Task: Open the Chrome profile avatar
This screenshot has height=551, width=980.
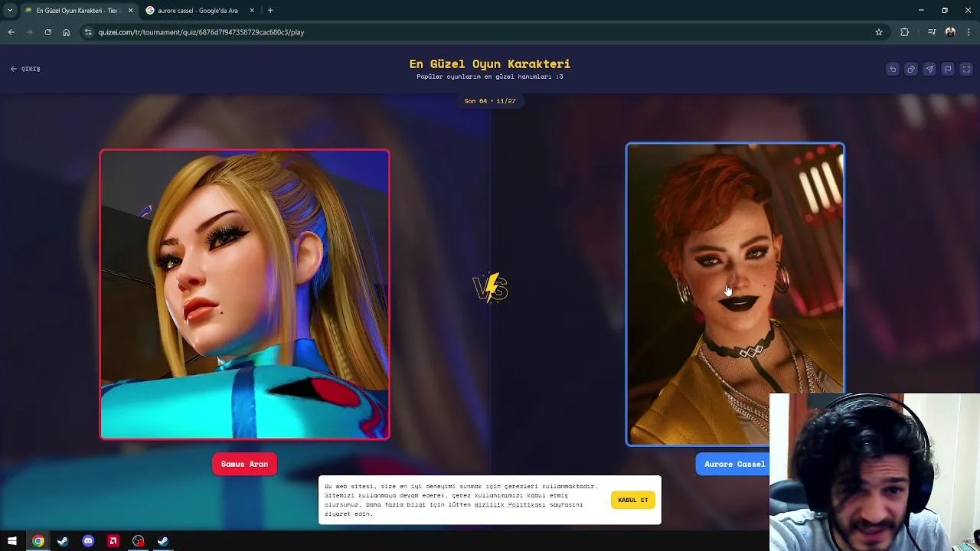Action: 950,32
